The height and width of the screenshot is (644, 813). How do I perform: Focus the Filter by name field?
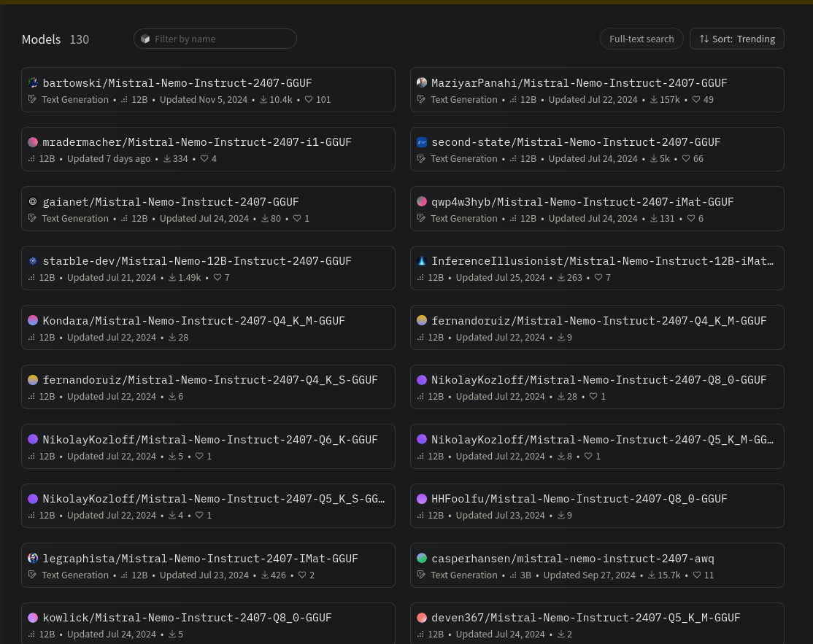(215, 39)
